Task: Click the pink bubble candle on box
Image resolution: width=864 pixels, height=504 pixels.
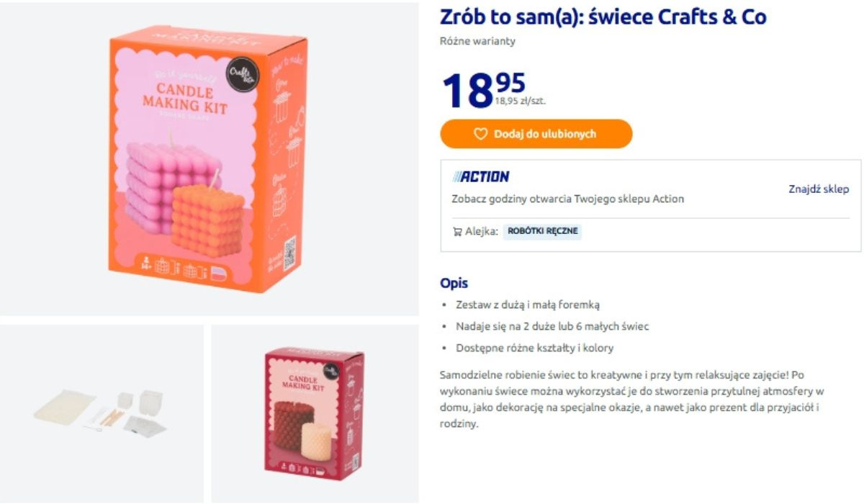Action: [153, 189]
